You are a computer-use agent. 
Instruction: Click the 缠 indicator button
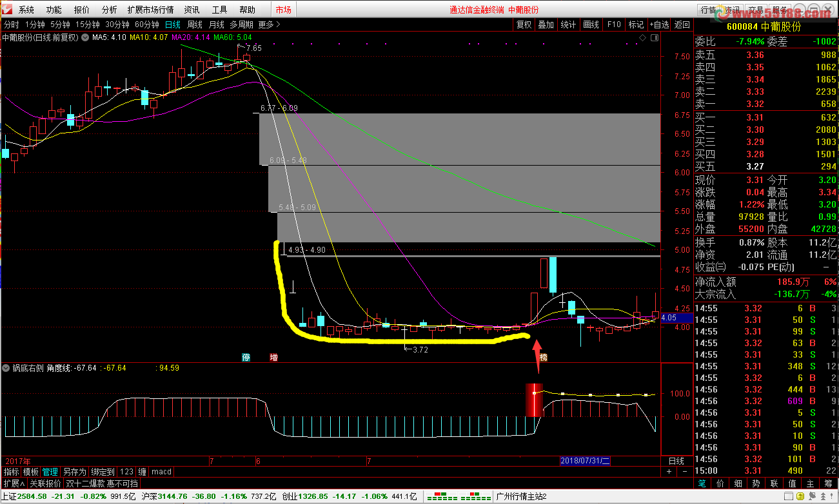click(143, 472)
